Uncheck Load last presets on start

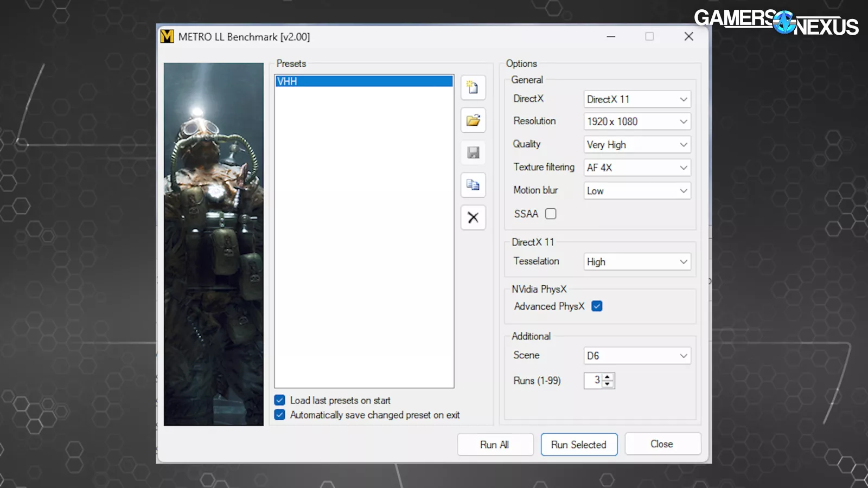[280, 400]
